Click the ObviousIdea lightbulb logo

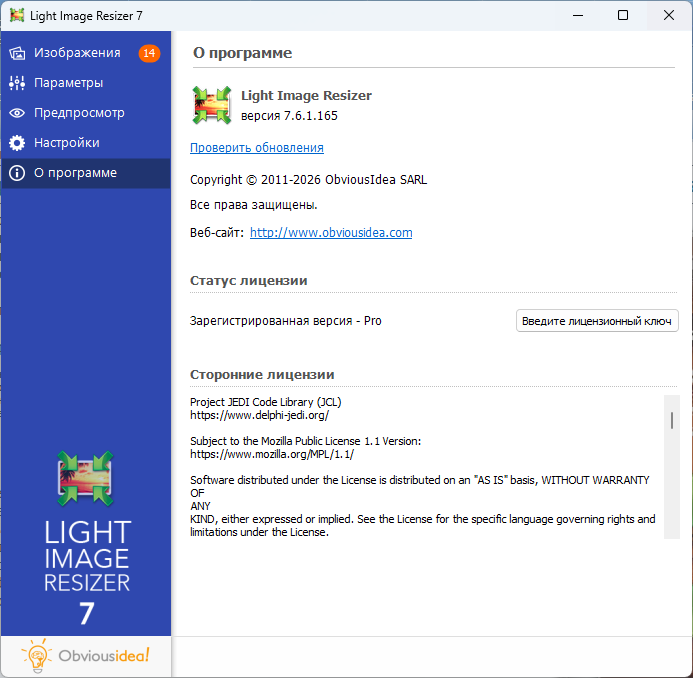(38, 656)
